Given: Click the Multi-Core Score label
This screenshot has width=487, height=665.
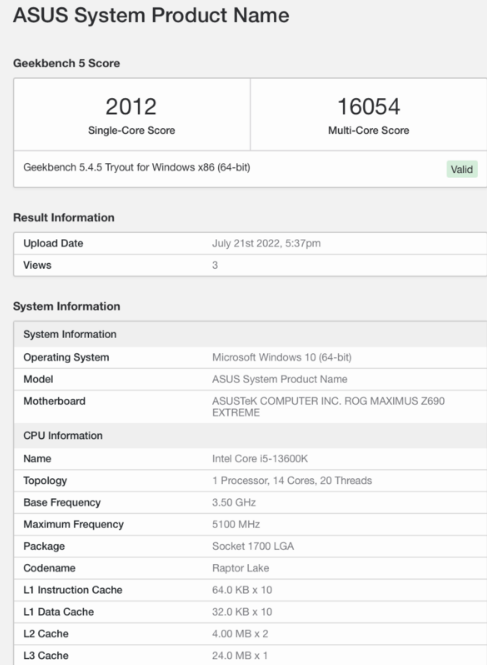Looking at the screenshot, I should pyautogui.click(x=369, y=130).
